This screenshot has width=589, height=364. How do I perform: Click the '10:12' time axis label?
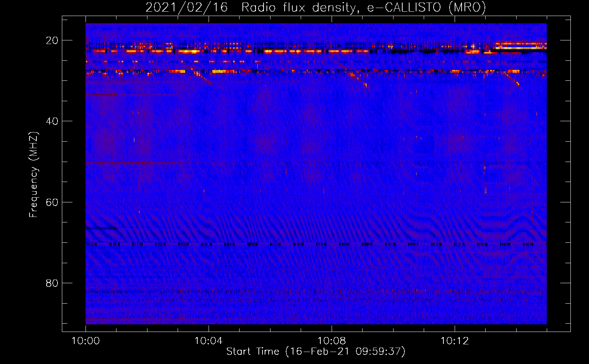(x=454, y=341)
